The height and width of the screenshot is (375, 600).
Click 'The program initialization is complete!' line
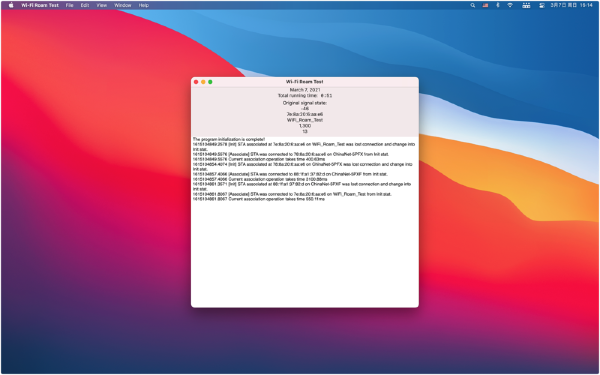tap(229, 139)
